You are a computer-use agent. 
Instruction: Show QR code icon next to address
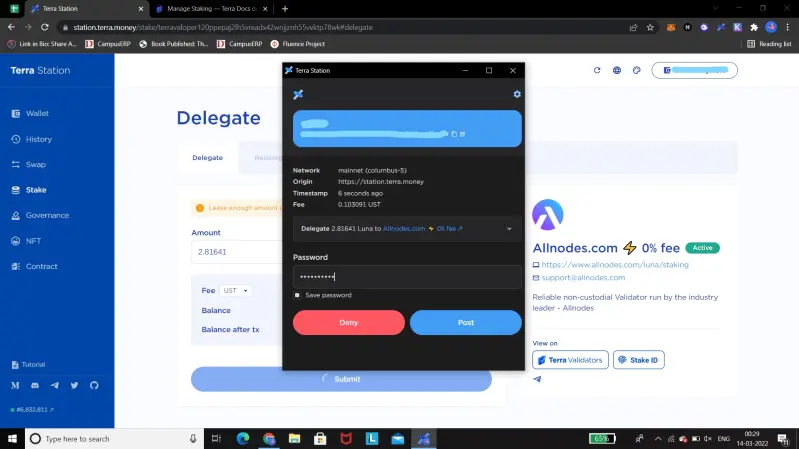tap(463, 134)
